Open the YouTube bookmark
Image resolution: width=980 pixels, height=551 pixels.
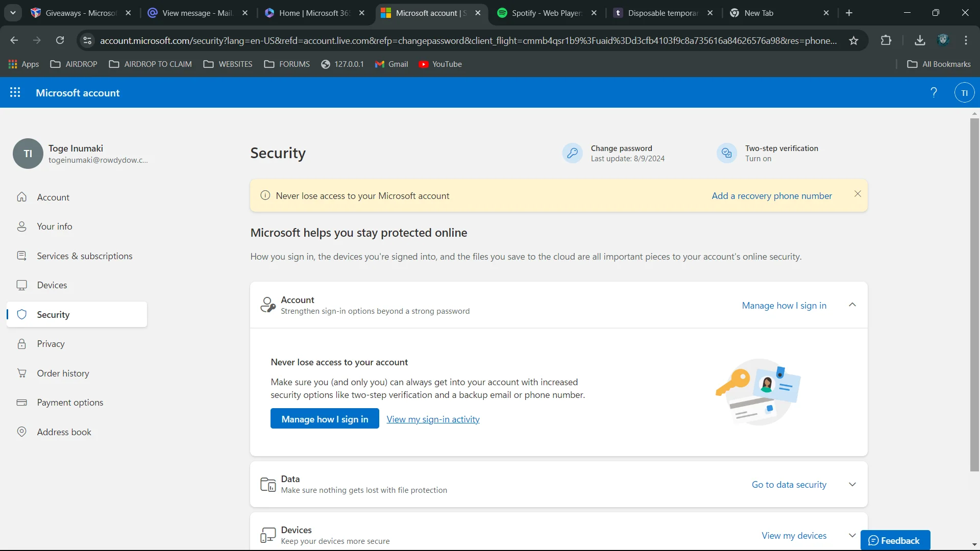pyautogui.click(x=440, y=64)
